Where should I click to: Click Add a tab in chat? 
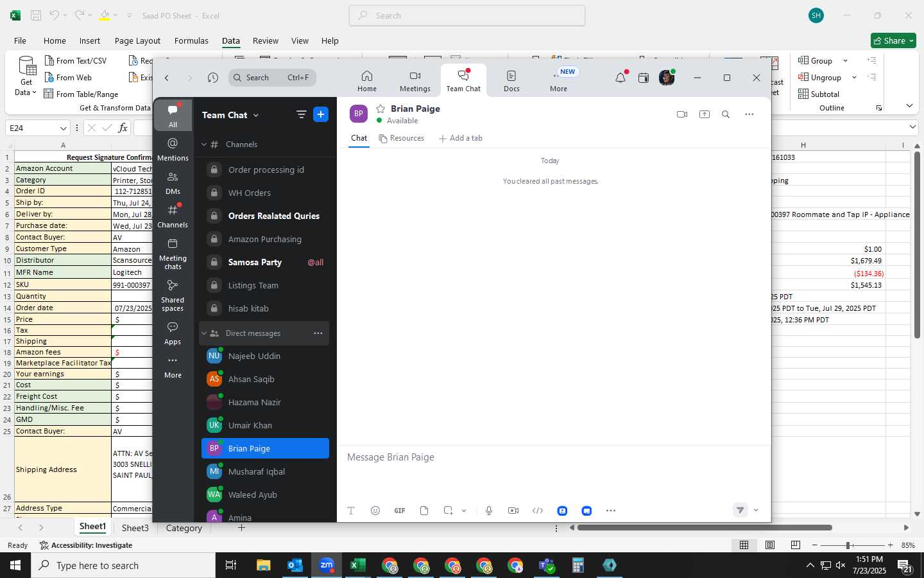pyautogui.click(x=460, y=138)
